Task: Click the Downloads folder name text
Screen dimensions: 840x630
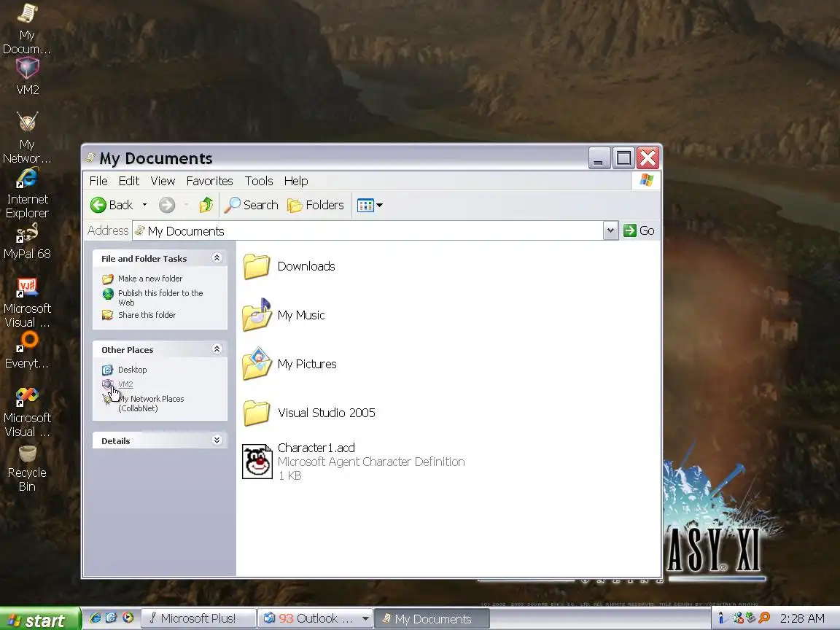Action: [x=306, y=266]
